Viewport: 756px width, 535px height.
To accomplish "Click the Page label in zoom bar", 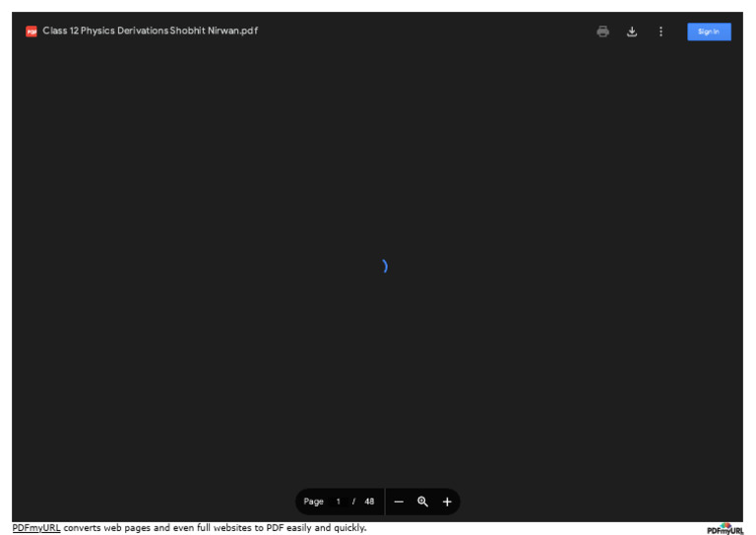I will [313, 502].
